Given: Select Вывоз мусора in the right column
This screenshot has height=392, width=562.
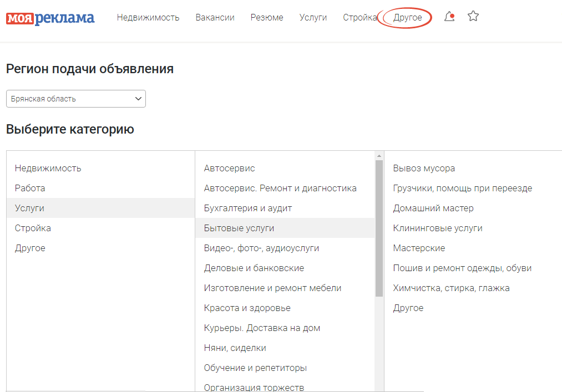Looking at the screenshot, I should (x=424, y=168).
